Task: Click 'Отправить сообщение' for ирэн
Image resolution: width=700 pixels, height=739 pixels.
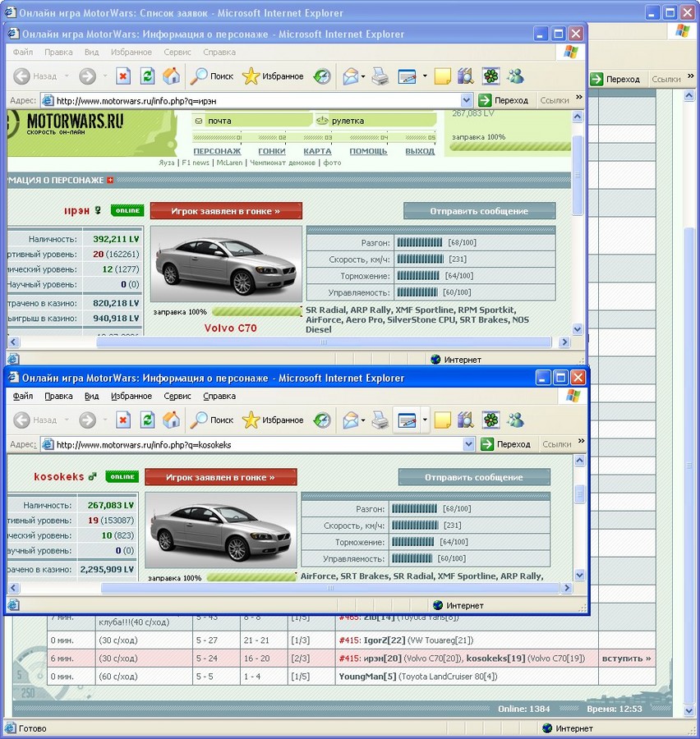Action: tap(479, 211)
